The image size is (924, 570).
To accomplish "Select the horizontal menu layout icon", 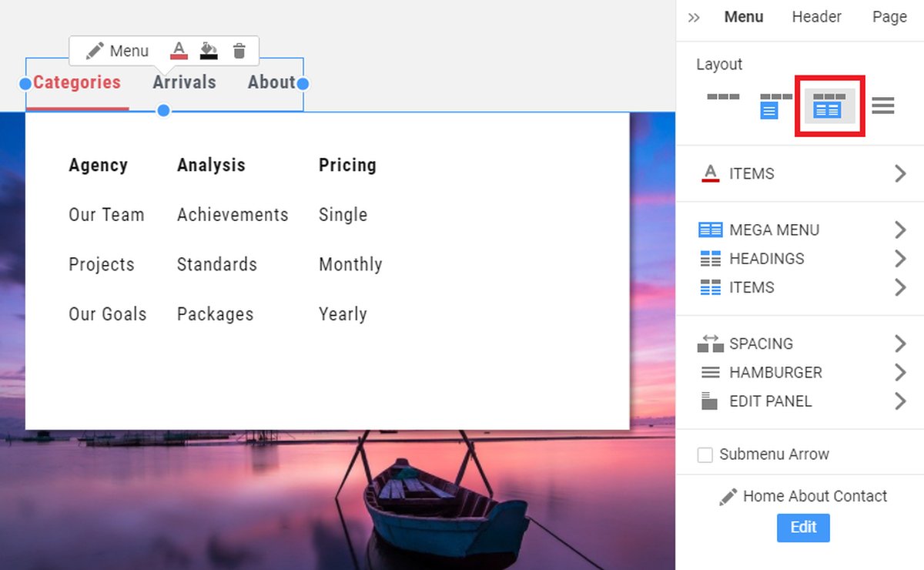I will point(723,99).
